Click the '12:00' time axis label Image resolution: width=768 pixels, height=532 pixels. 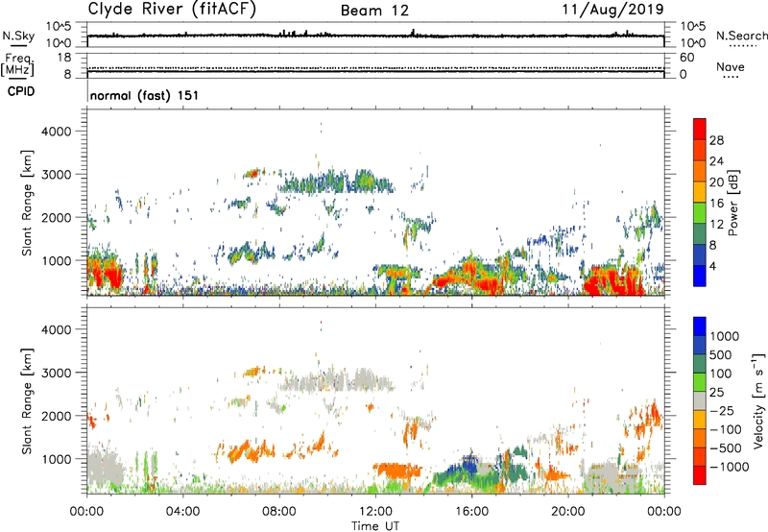[x=375, y=512]
